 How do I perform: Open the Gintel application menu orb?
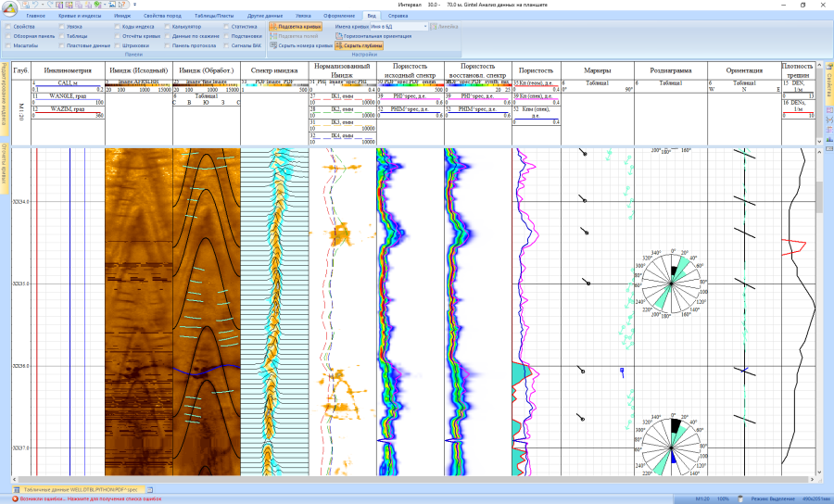(9, 8)
